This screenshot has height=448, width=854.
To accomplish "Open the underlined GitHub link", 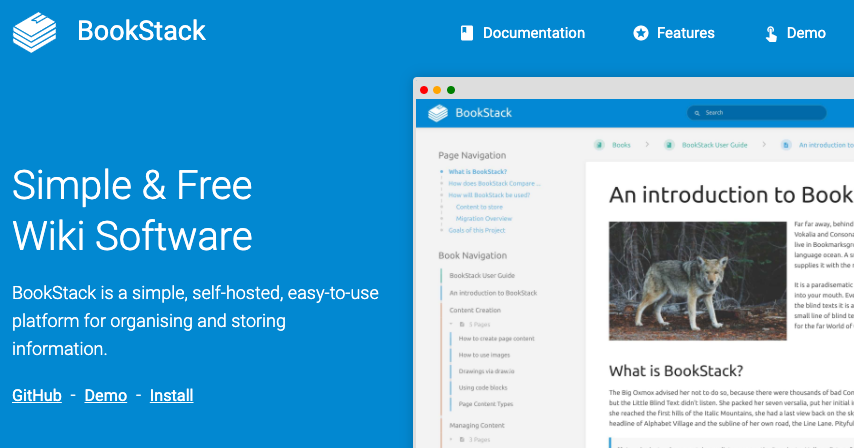I will (x=37, y=395).
